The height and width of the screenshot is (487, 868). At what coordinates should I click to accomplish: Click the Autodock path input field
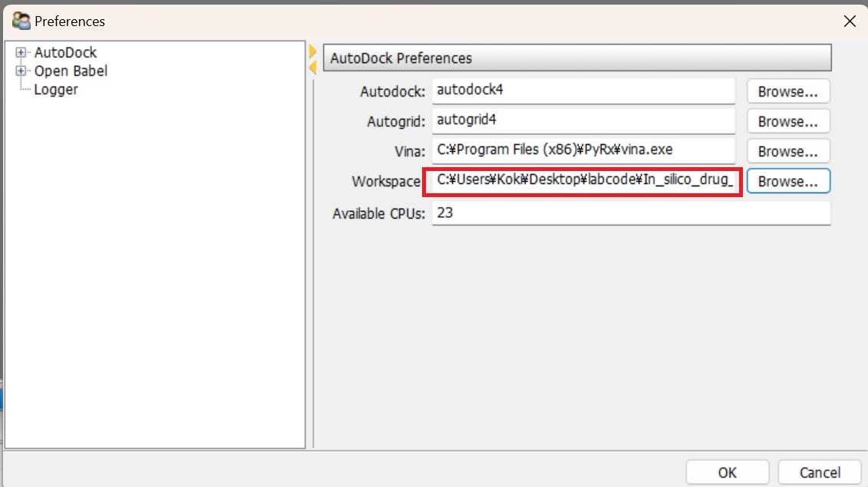(583, 90)
